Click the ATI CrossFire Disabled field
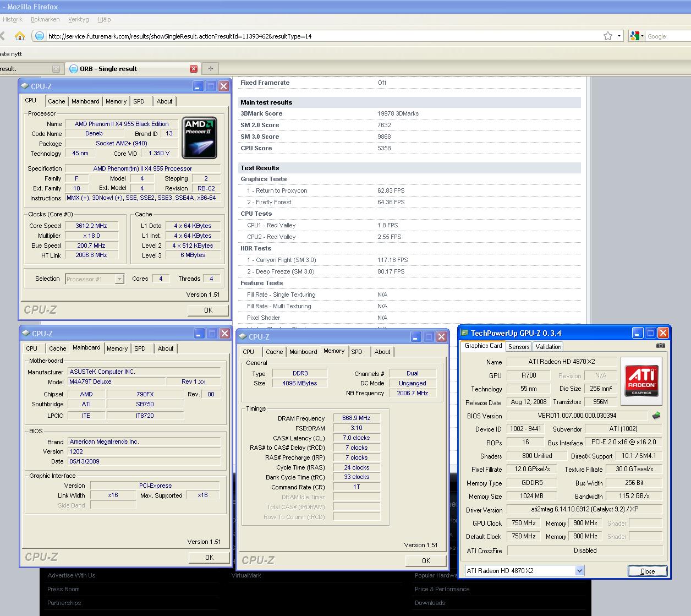 click(x=585, y=550)
